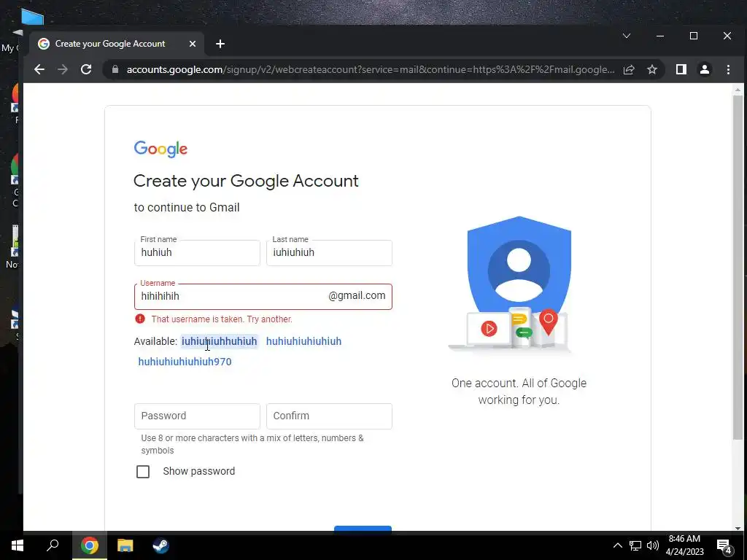The width and height of the screenshot is (747, 560).
Task: Open Windows taskbar search
Action: tap(53, 545)
